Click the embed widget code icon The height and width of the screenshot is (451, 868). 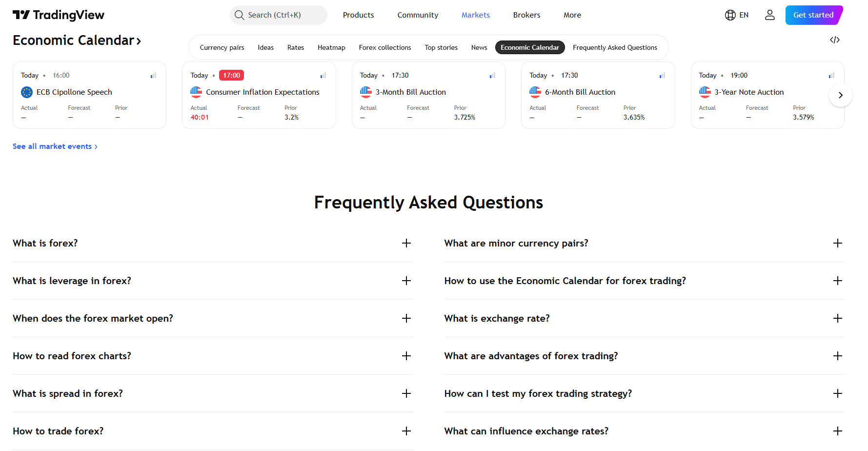click(834, 40)
